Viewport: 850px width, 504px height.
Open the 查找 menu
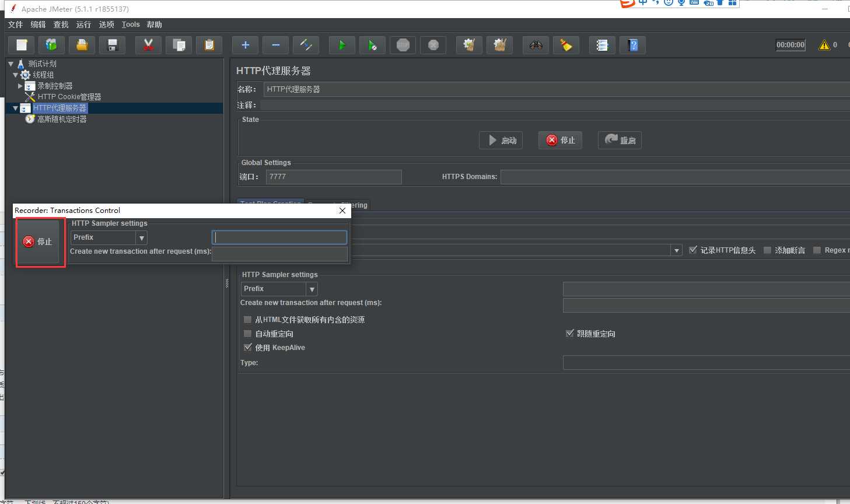coord(61,24)
